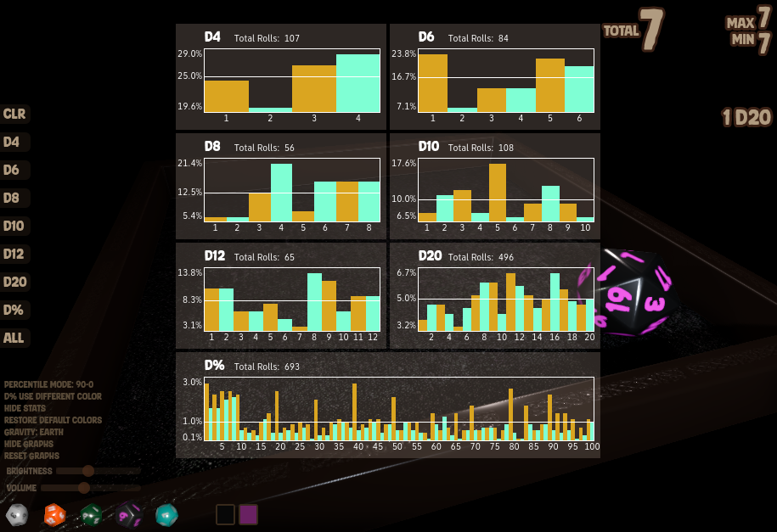
Task: Roll a D% percentile die
Action: pos(14,310)
